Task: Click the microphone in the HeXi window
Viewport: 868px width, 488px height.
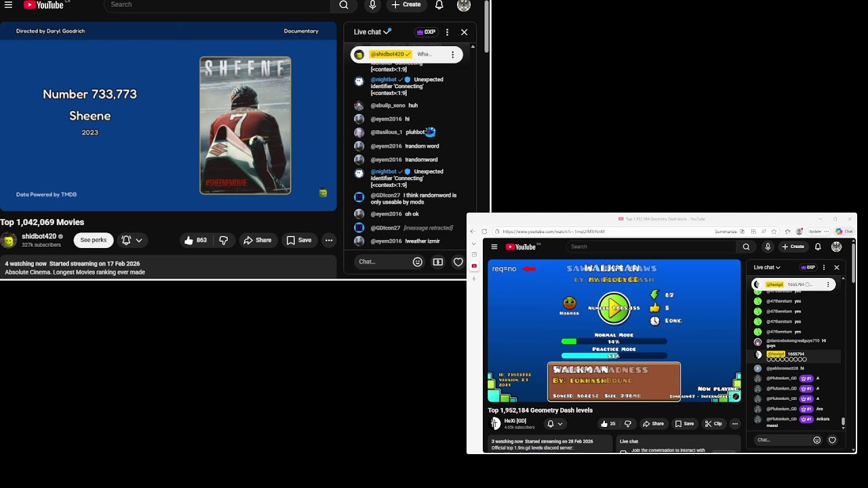Action: 768,247
